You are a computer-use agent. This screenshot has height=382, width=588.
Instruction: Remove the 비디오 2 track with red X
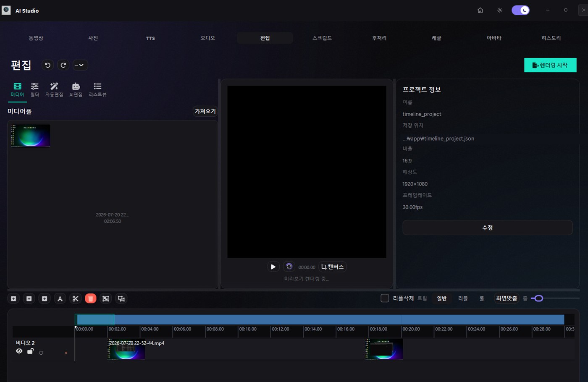pos(66,353)
